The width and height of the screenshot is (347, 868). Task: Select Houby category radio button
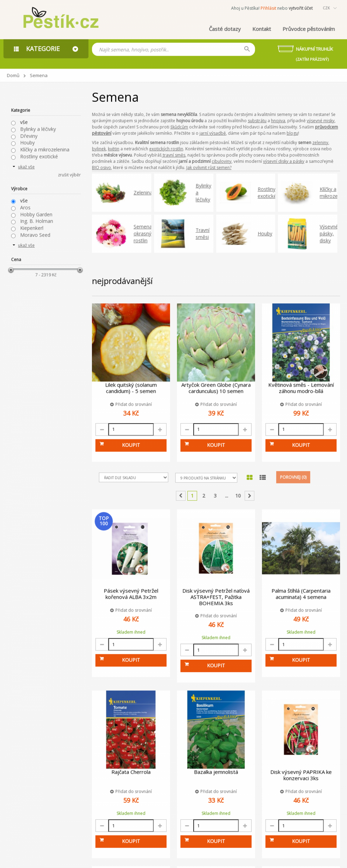coord(13,144)
